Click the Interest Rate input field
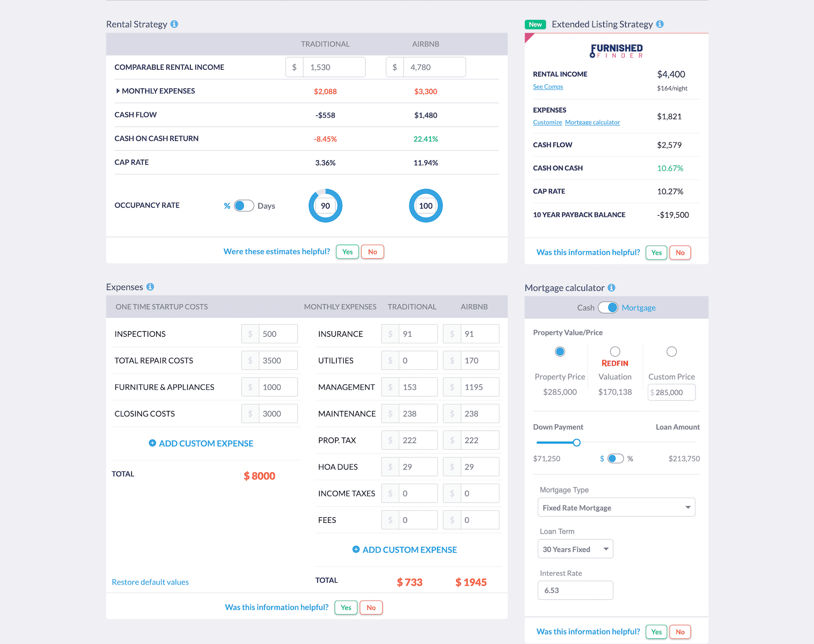The width and height of the screenshot is (814, 644). pos(575,591)
